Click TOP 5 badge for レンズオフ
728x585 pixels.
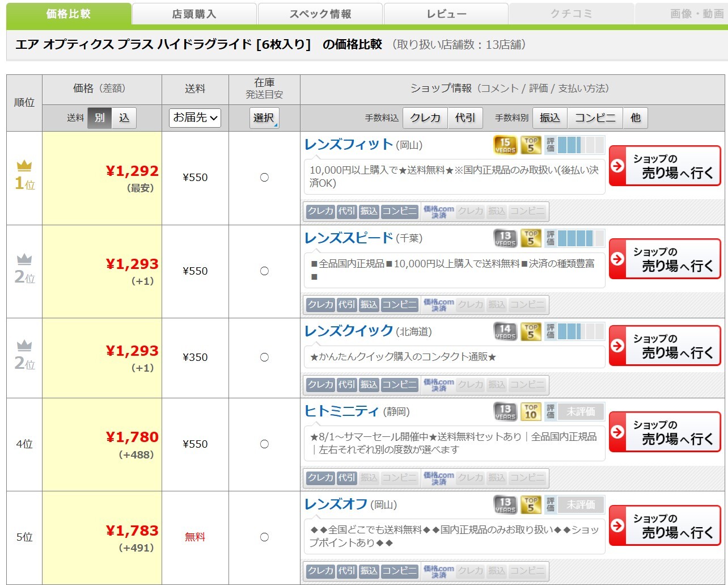click(531, 504)
